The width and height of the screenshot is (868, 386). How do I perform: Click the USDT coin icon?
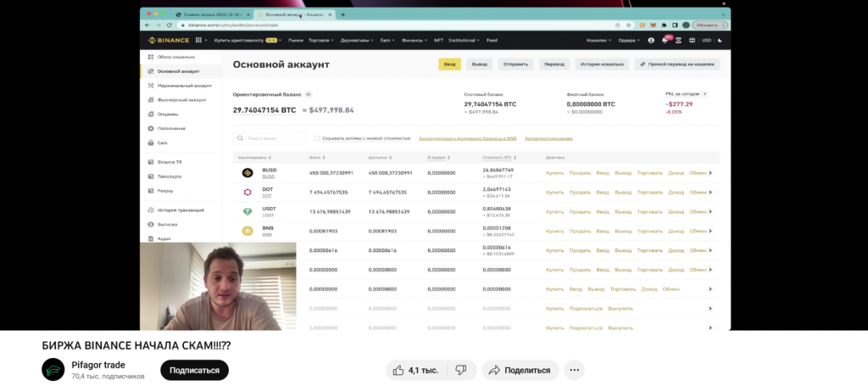click(x=248, y=211)
